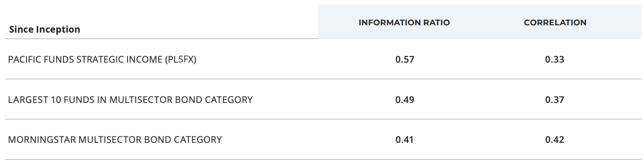Image resolution: width=644 pixels, height=163 pixels.
Task: Click the Correlation column header
Action: point(555,23)
